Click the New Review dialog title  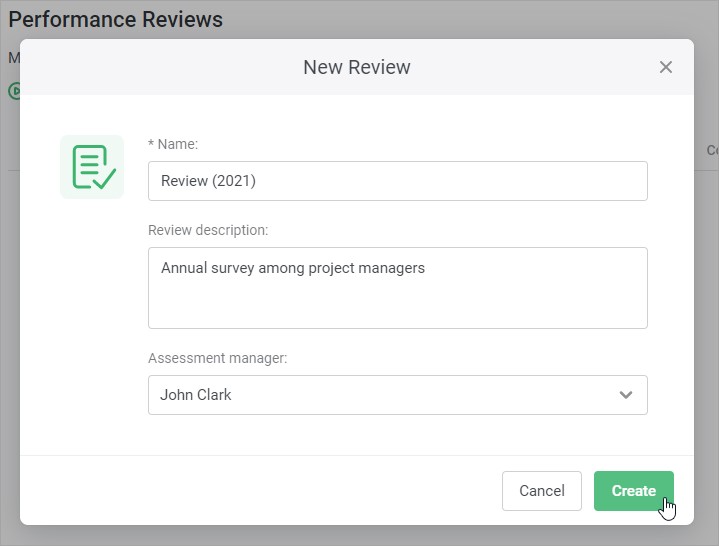tap(356, 67)
